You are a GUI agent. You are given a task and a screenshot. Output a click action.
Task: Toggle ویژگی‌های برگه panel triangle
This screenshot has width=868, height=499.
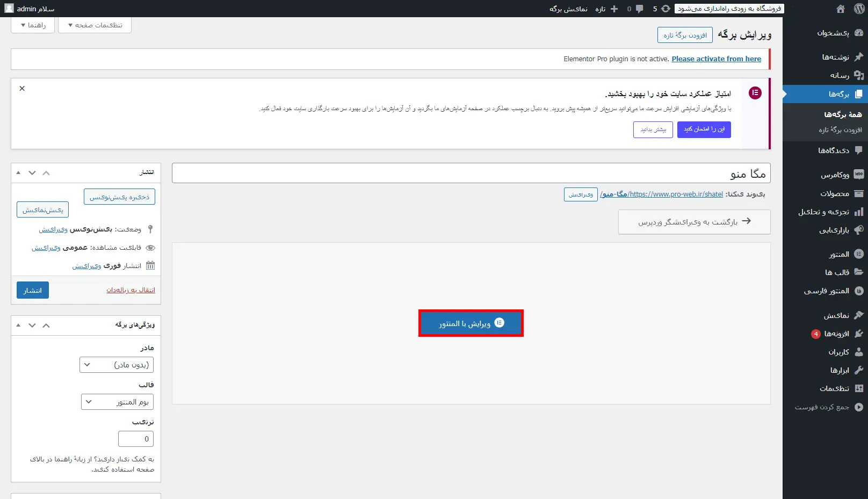[x=18, y=326]
